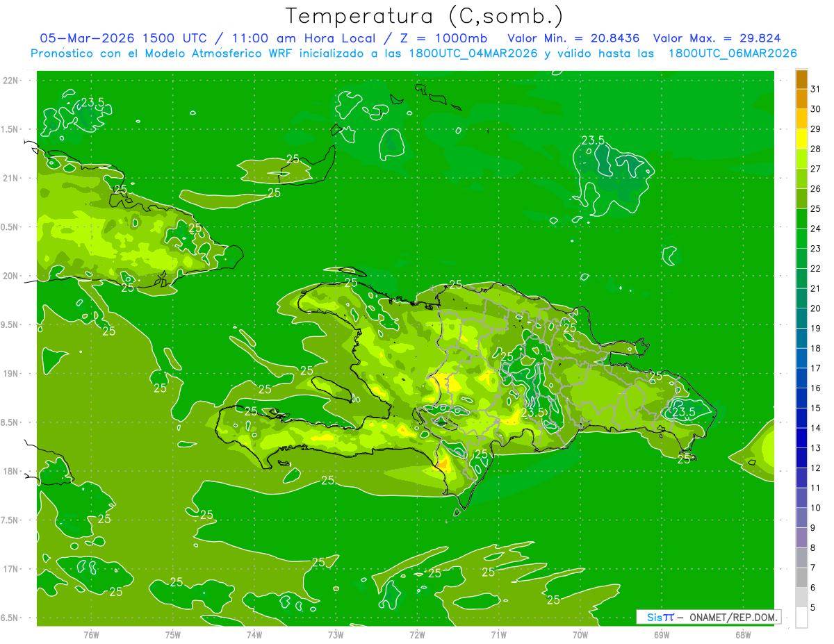
Task: Click the 15 label on the color scale
Action: (815, 408)
